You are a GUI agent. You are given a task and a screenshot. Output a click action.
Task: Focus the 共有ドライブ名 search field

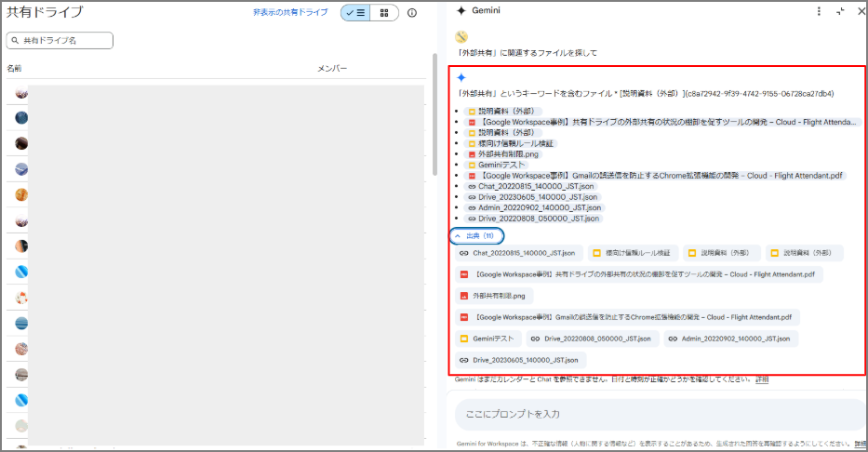60,40
